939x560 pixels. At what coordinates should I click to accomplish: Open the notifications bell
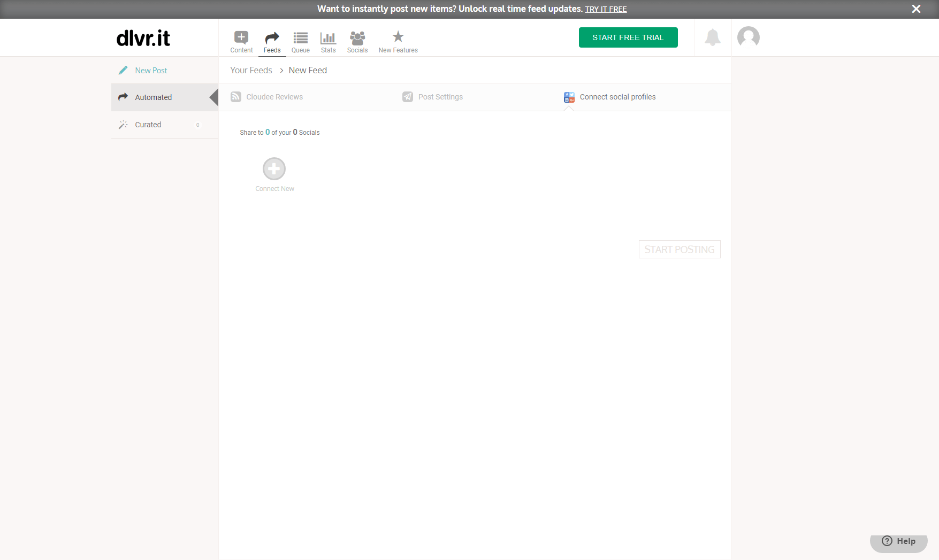(712, 37)
